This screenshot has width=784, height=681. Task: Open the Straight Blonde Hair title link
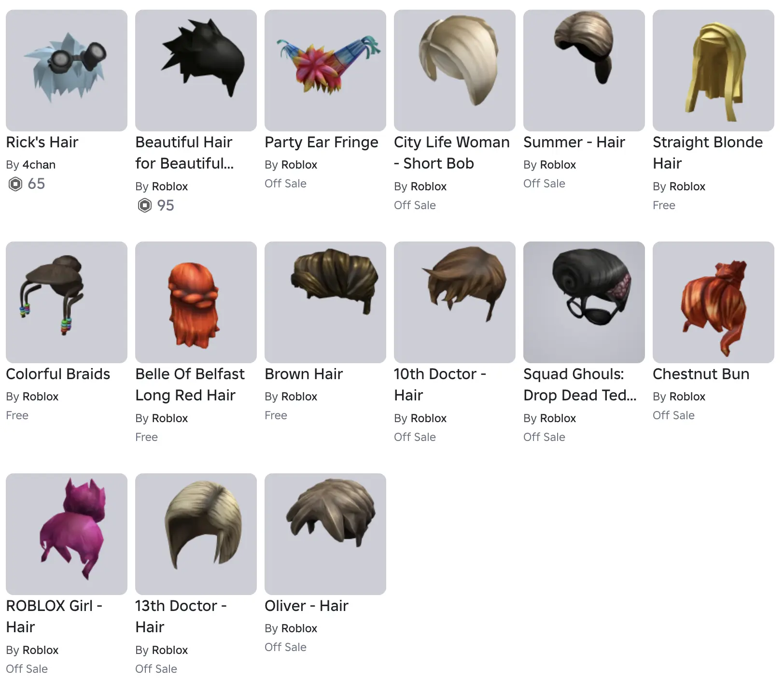click(x=708, y=153)
